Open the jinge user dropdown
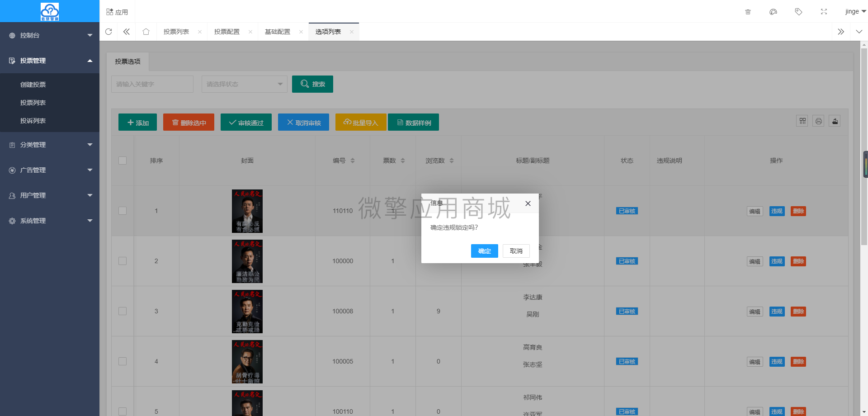Screen dimensions: 868x416 855,12
